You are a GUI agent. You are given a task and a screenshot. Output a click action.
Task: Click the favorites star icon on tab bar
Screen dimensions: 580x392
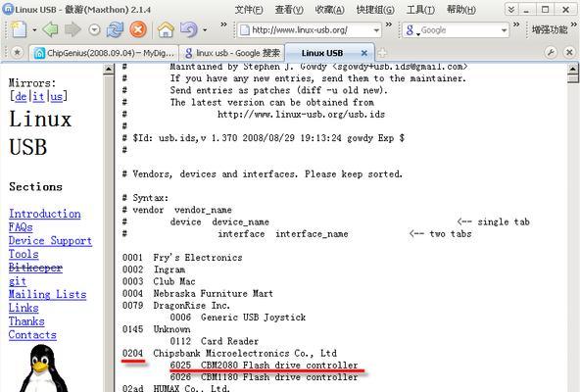pos(17,53)
